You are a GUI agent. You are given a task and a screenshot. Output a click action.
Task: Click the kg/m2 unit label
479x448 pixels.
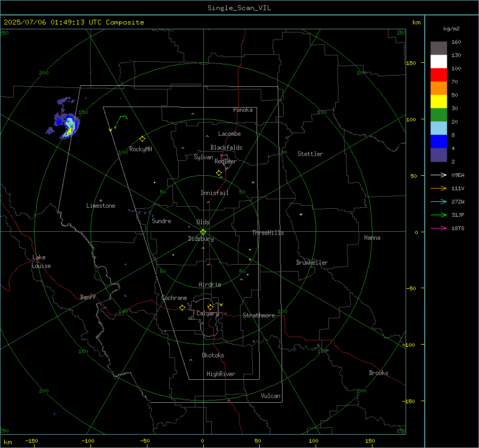click(x=451, y=29)
